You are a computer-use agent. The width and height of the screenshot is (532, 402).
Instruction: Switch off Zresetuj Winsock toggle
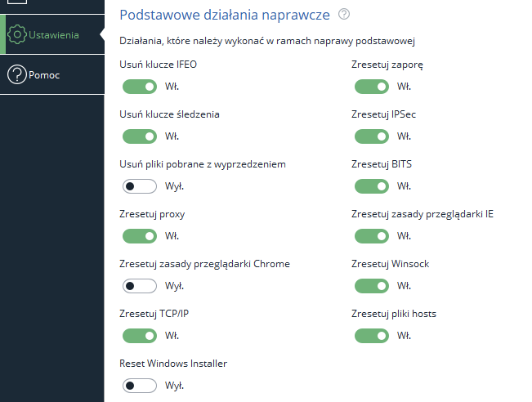[371, 286]
